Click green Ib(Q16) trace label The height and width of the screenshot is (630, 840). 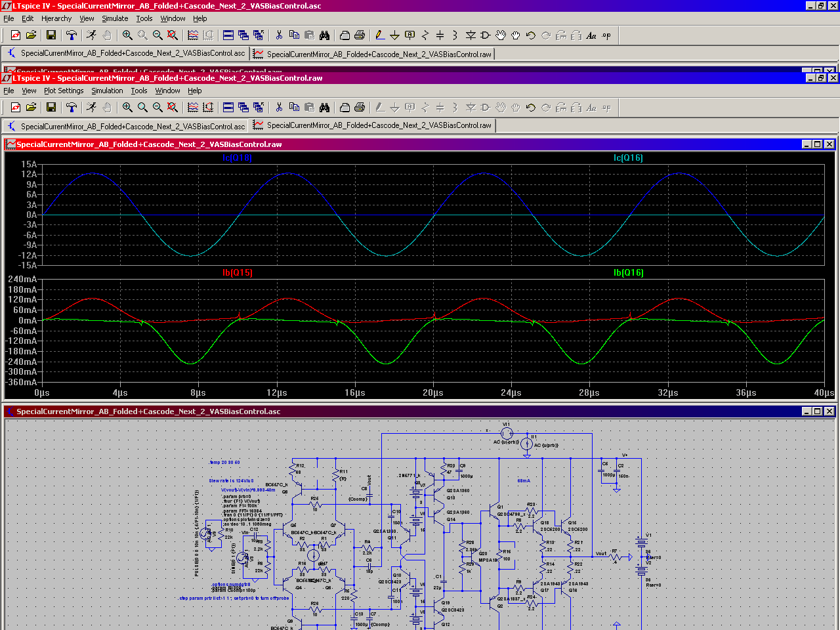[x=628, y=272]
